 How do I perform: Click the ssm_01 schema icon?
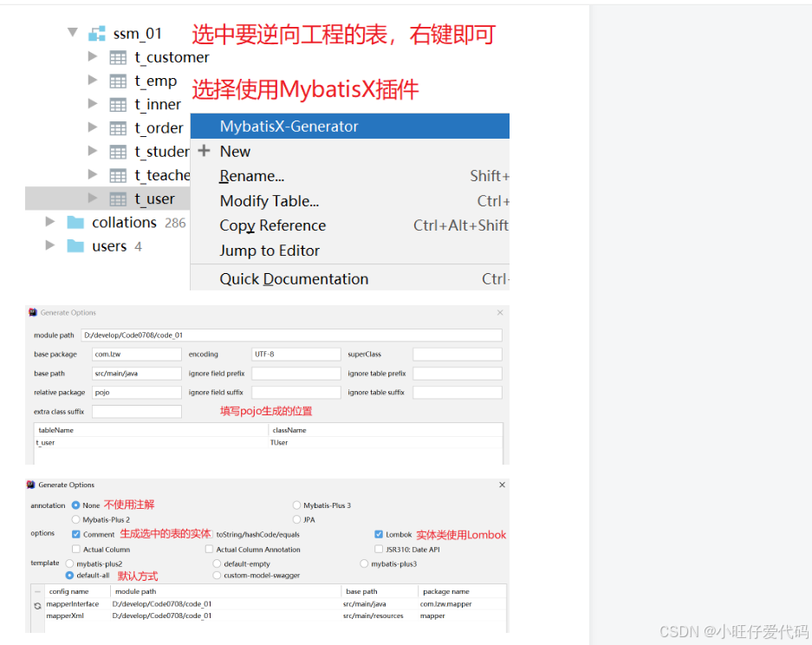click(x=97, y=34)
